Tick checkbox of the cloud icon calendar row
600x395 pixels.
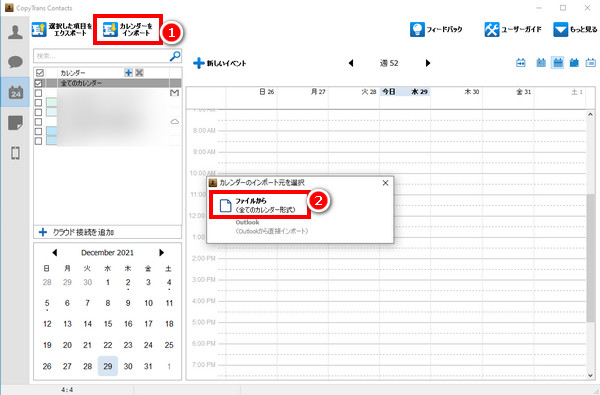point(38,122)
